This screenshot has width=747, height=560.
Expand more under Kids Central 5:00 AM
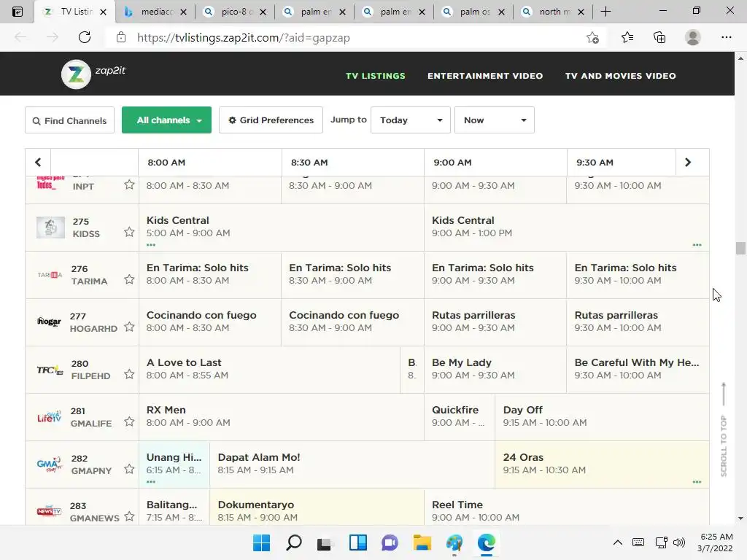(x=151, y=245)
